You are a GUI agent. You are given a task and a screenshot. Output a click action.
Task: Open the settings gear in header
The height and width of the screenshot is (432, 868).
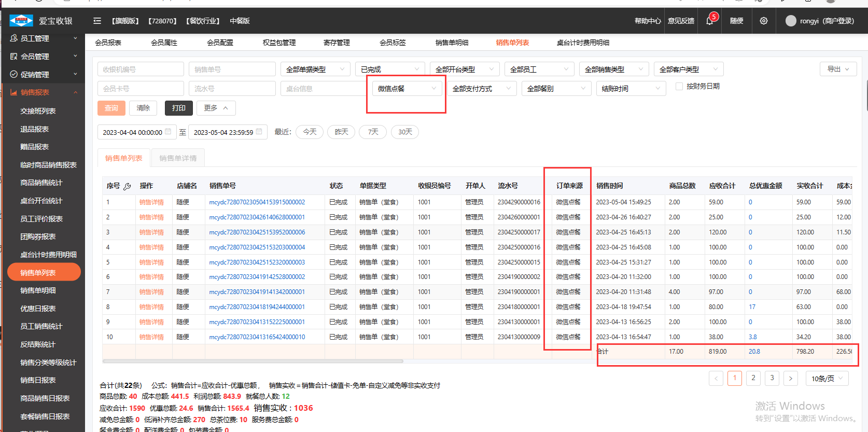click(763, 21)
